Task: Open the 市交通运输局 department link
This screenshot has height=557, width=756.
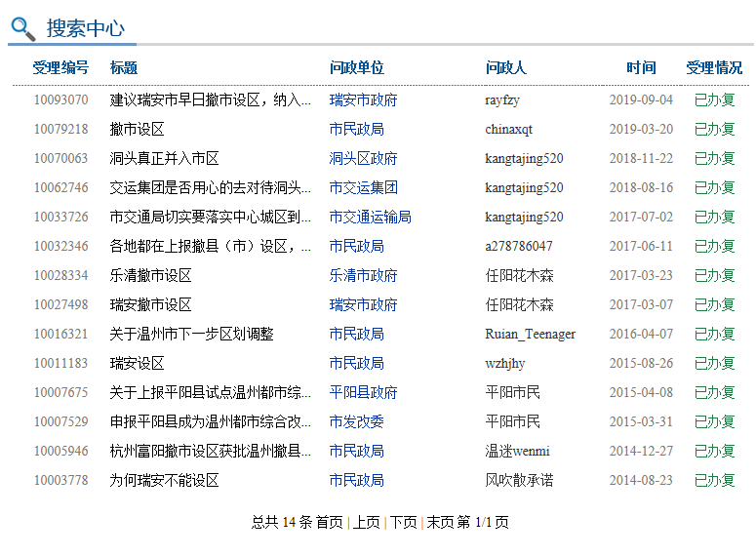Action: click(x=370, y=217)
